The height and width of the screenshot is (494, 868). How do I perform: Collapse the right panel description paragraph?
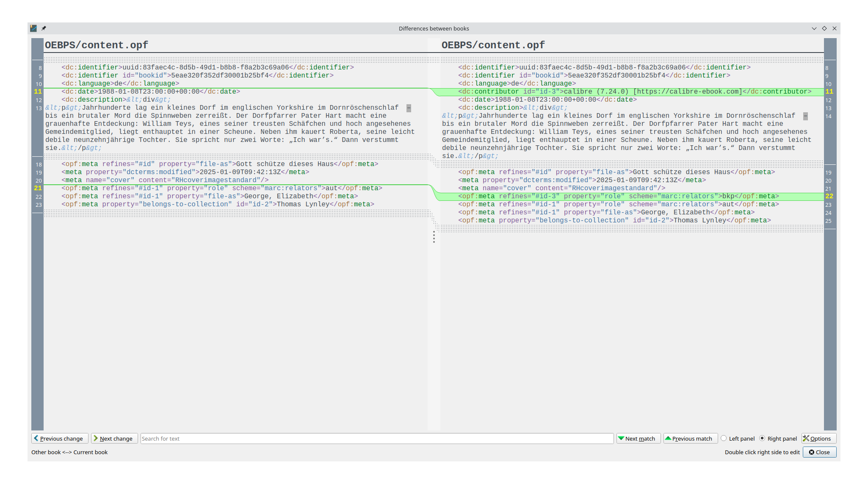(805, 116)
